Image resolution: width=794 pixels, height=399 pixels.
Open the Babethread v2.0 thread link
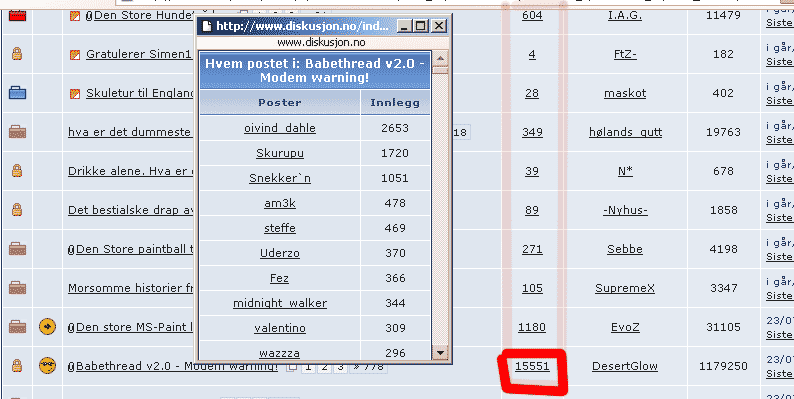coord(177,366)
